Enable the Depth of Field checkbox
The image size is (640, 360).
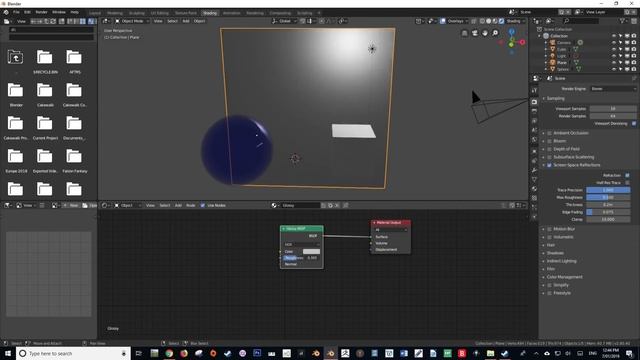click(x=549, y=149)
